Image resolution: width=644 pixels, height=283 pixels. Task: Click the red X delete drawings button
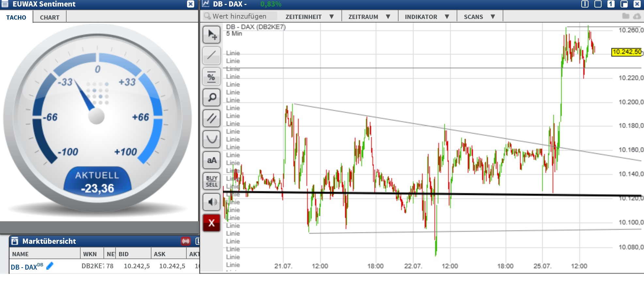[212, 223]
